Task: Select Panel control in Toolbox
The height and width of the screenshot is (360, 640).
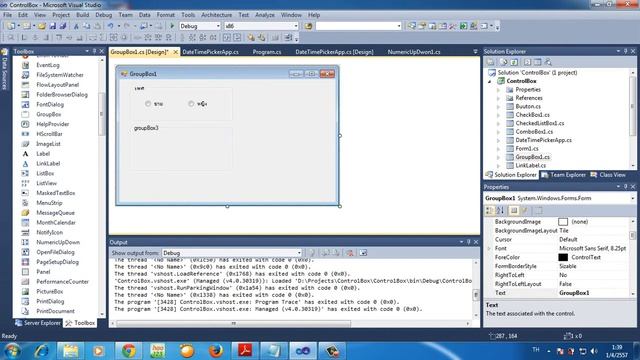Action: (x=43, y=272)
